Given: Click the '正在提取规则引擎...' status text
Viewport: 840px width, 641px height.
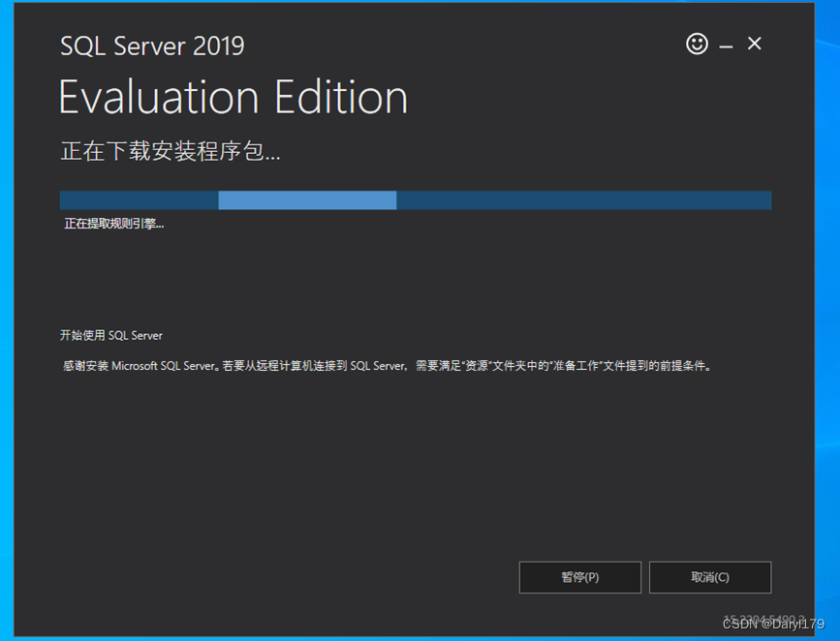Looking at the screenshot, I should point(114,224).
